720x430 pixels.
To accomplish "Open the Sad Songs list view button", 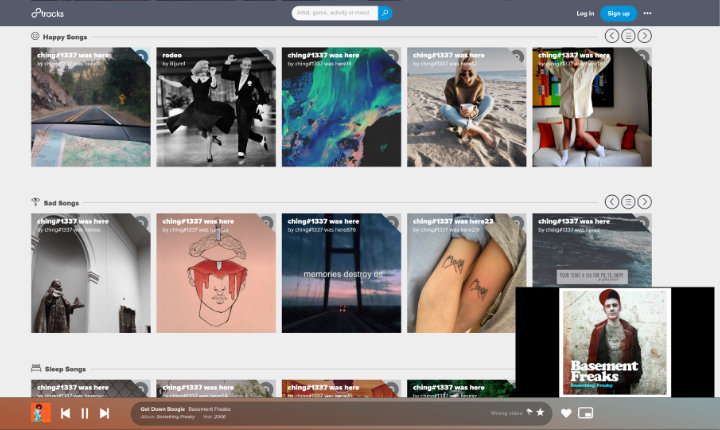I will (x=628, y=202).
